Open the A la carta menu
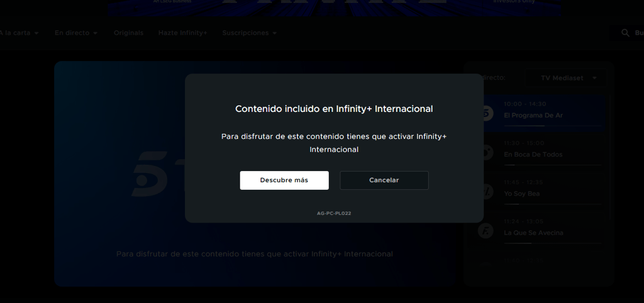The image size is (644, 303). [x=19, y=33]
